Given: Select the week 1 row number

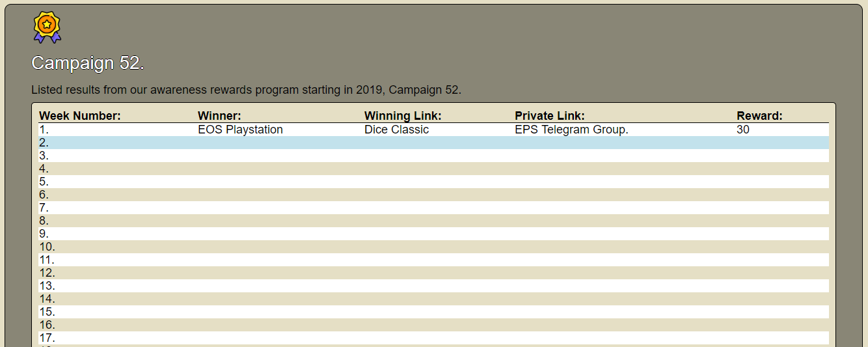Looking at the screenshot, I should pos(44,130).
